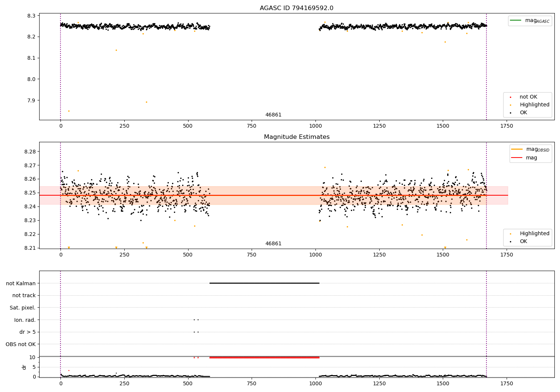Click the '7.9' tick on top plot
560x392 pixels.
[32, 100]
